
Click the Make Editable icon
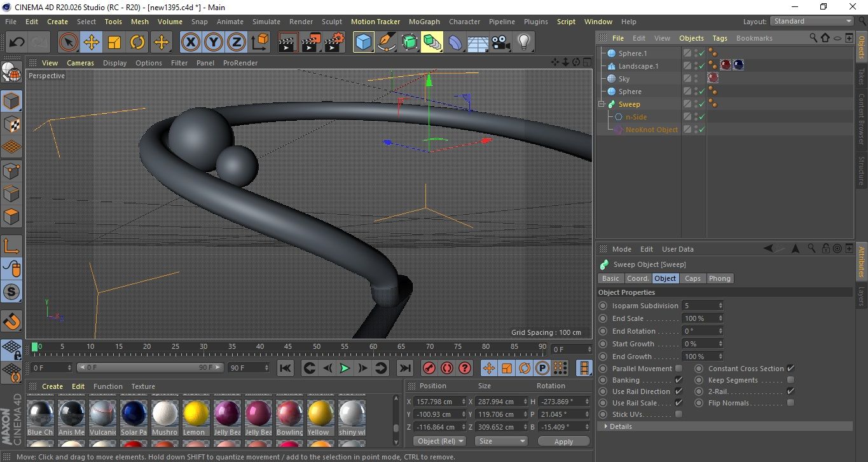pos(11,73)
